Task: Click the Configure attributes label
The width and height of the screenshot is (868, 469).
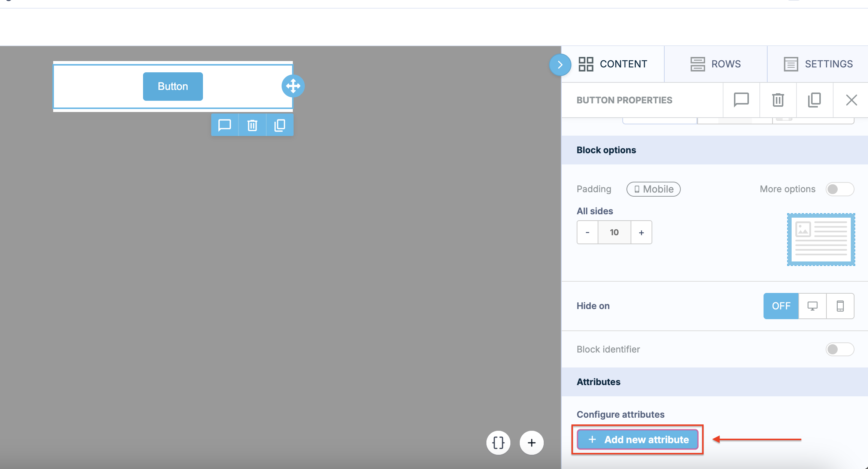Action: pyautogui.click(x=620, y=414)
